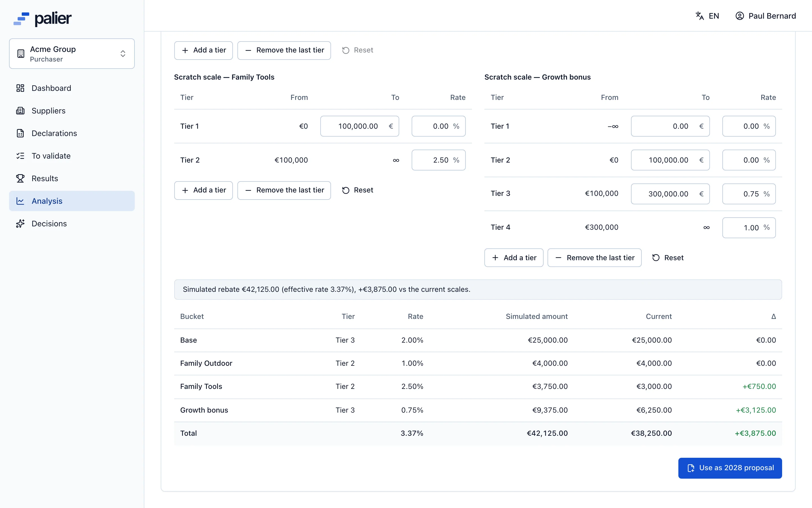Click the palier logo
812x508 pixels.
[42, 19]
